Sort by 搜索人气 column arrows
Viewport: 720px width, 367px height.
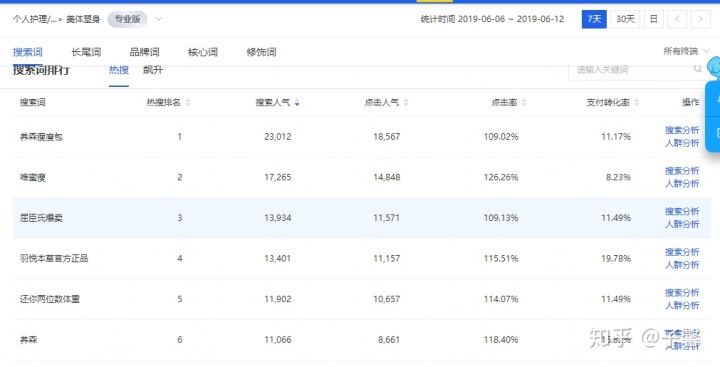297,102
